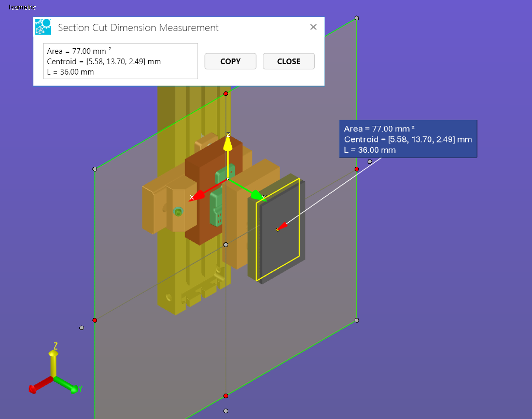Click the manipulator origin point at the axes intersection

tap(227, 180)
